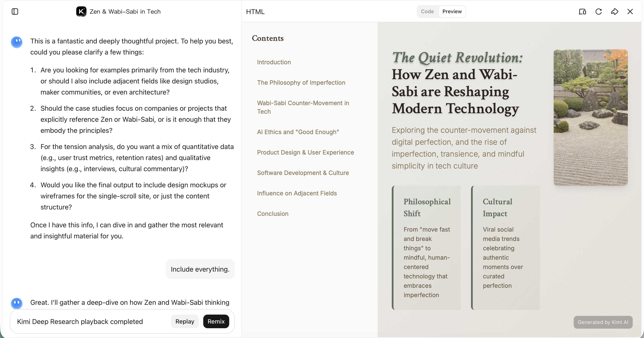Click the bottom blue assistant avatar
Image resolution: width=644 pixels, height=338 pixels.
point(17,303)
